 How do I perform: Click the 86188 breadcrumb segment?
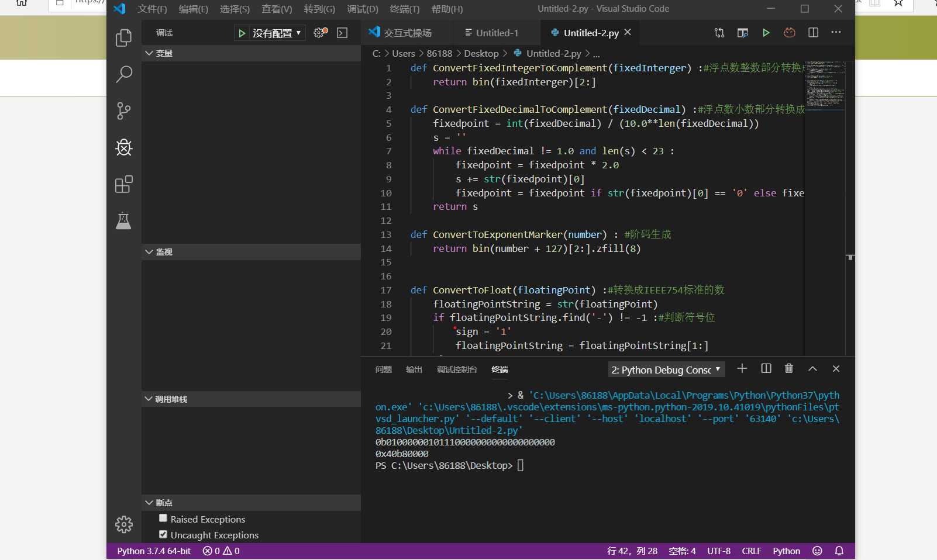(439, 54)
